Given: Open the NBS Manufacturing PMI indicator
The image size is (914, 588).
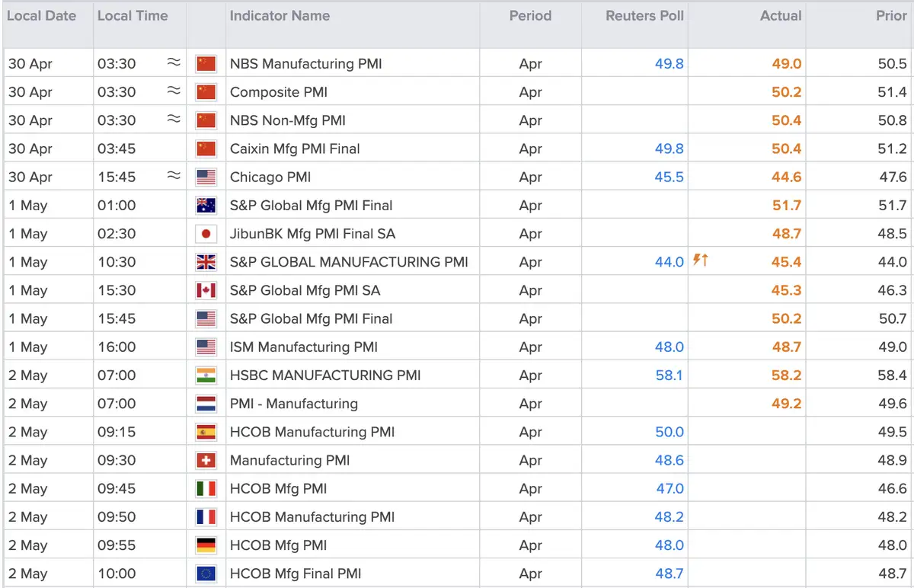Looking at the screenshot, I should tap(306, 64).
